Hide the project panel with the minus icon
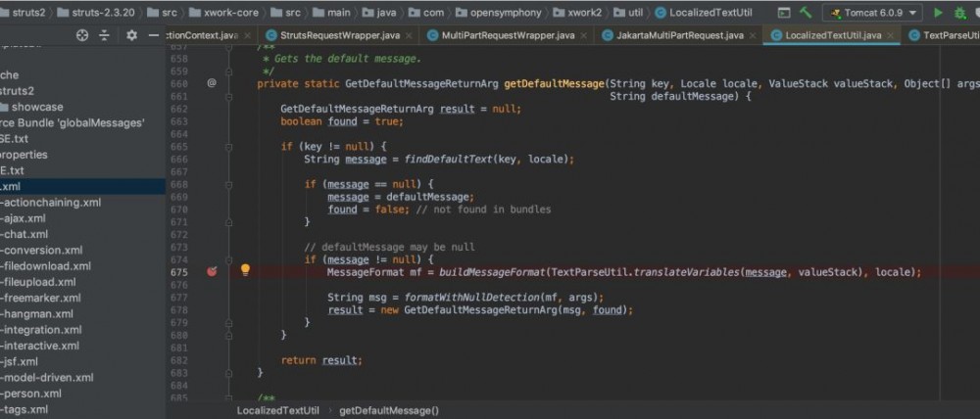The width and height of the screenshot is (980, 419). coord(154,35)
